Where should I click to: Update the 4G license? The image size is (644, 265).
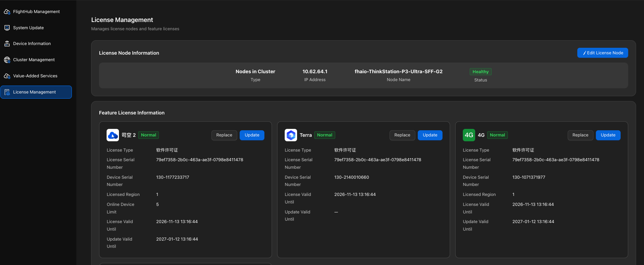tap(608, 135)
